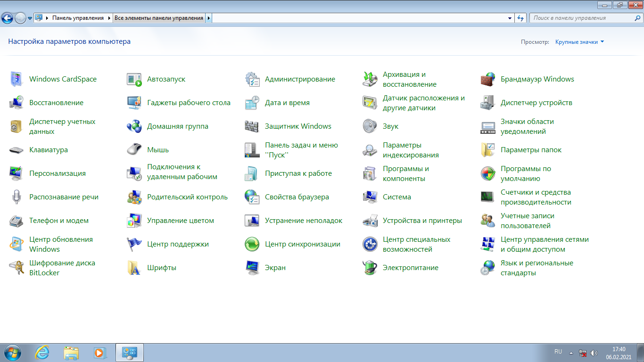Open the recent pages dropdown beside navigation arrows
Viewport: 644px width, 362px height.
pyautogui.click(x=30, y=18)
